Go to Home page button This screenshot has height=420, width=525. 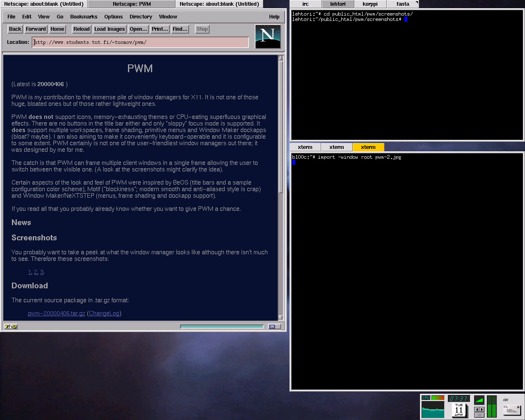click(x=57, y=29)
